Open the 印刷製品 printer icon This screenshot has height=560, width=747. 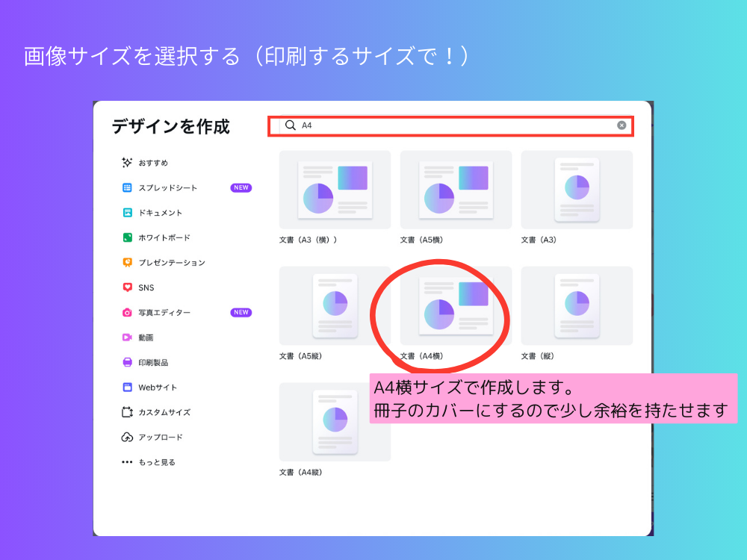coord(127,362)
